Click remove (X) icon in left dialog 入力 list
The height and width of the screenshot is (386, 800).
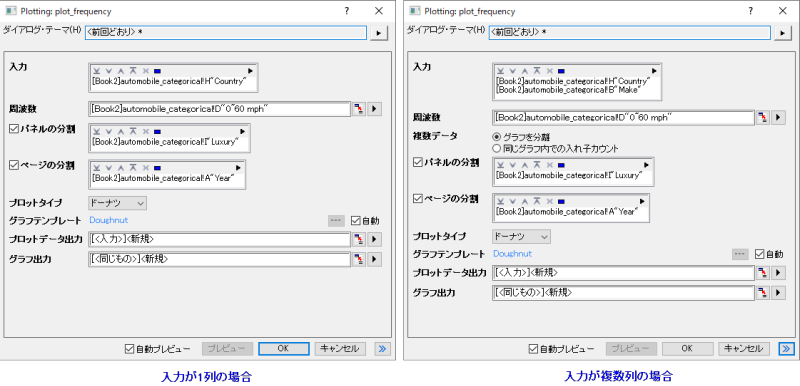[145, 71]
